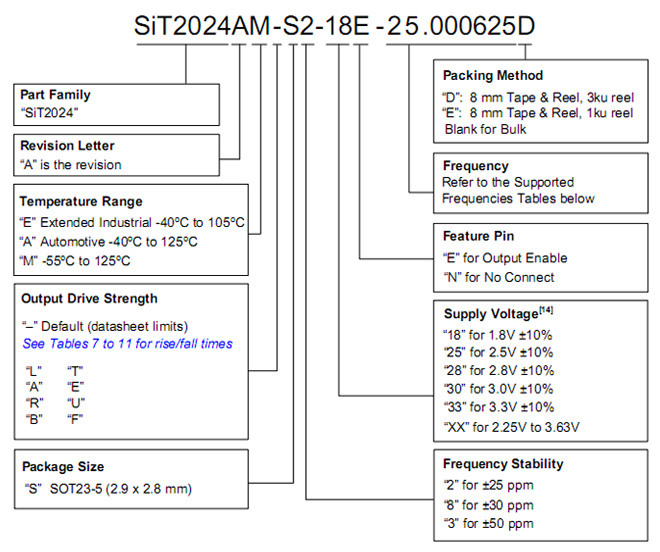Select the 'Frequency Stability' heading
Viewport: 660px width, 552px height.
coord(503,464)
